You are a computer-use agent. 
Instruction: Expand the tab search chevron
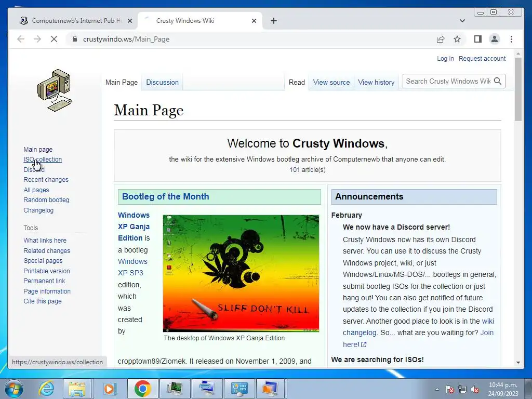462,21
